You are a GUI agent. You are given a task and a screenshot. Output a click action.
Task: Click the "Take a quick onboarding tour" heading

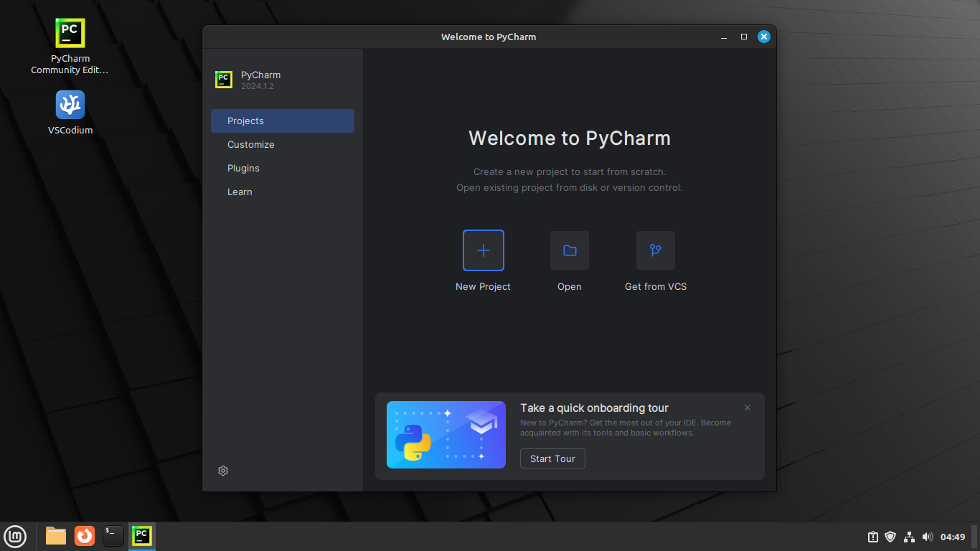click(x=594, y=408)
